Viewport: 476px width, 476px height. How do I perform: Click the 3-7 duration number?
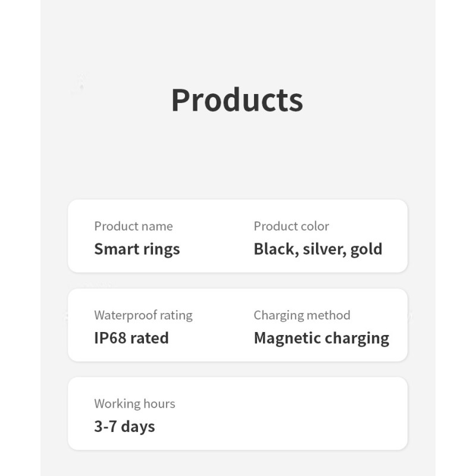click(105, 427)
